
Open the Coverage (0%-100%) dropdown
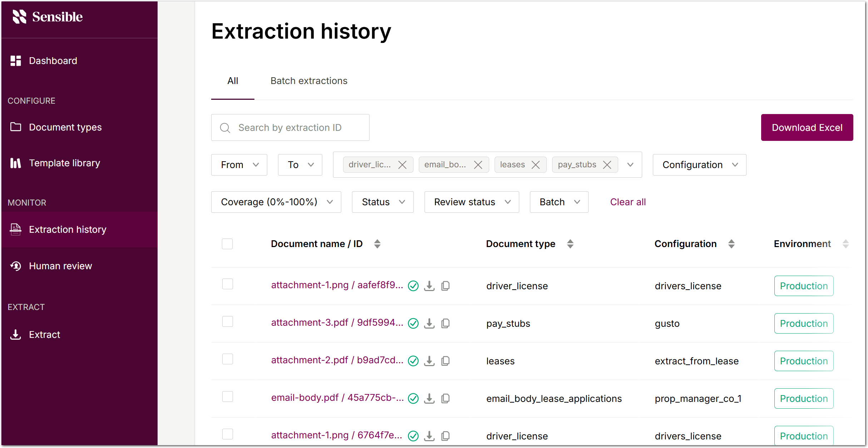tap(276, 202)
